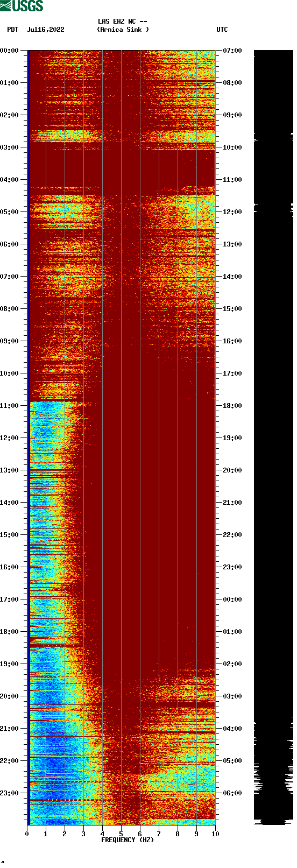This screenshot has height=868, width=297.
Task: Click the 11:00 PDT time label
Action: pos(10,405)
